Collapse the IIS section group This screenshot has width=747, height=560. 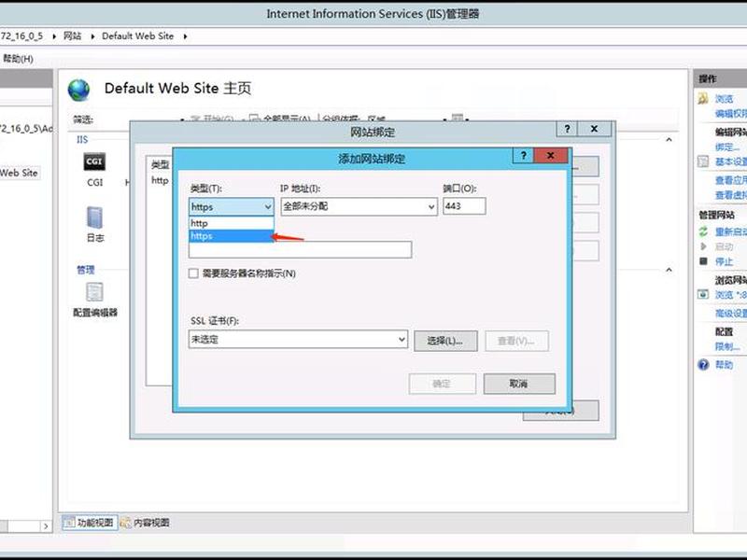pos(669,139)
